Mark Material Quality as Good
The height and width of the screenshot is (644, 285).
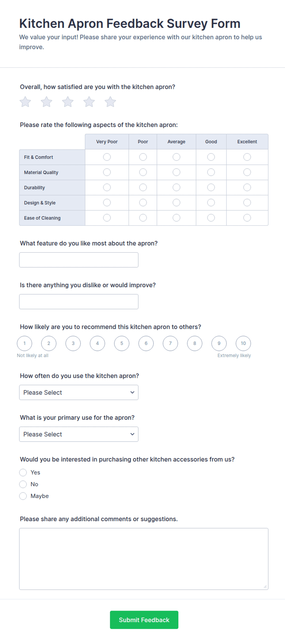pos(211,172)
